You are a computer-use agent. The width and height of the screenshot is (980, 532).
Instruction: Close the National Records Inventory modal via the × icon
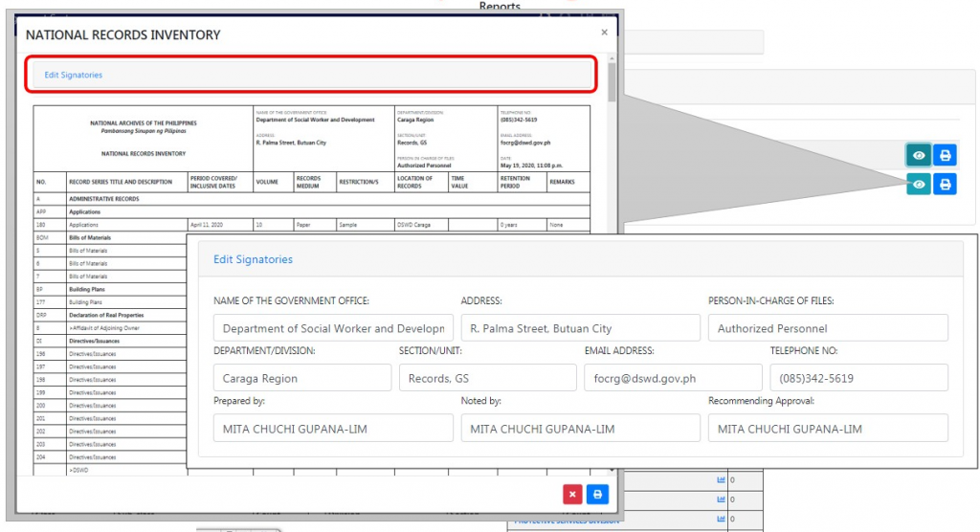tap(605, 33)
